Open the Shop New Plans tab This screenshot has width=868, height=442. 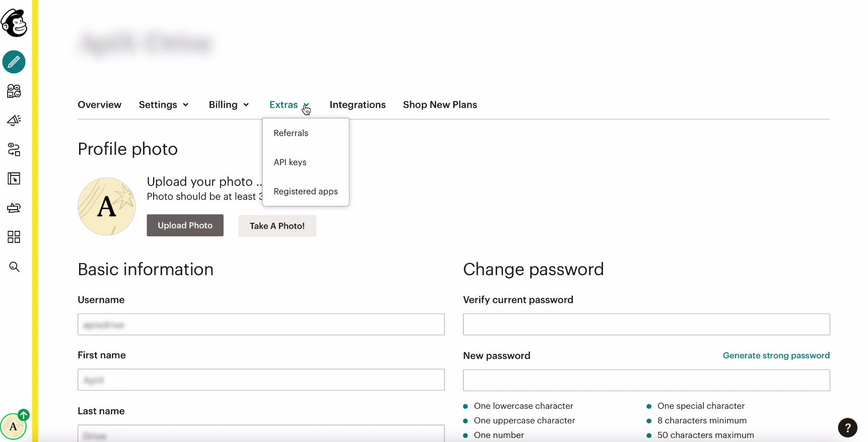click(x=440, y=105)
